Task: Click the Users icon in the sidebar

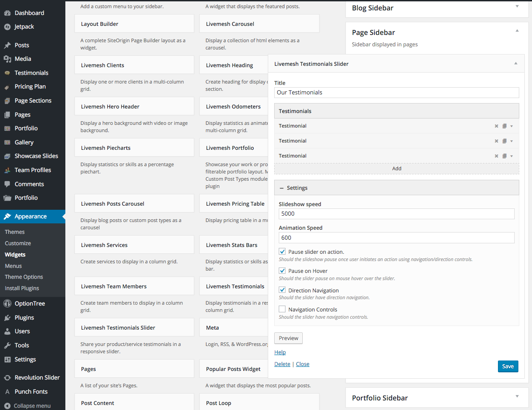Action: coord(7,331)
